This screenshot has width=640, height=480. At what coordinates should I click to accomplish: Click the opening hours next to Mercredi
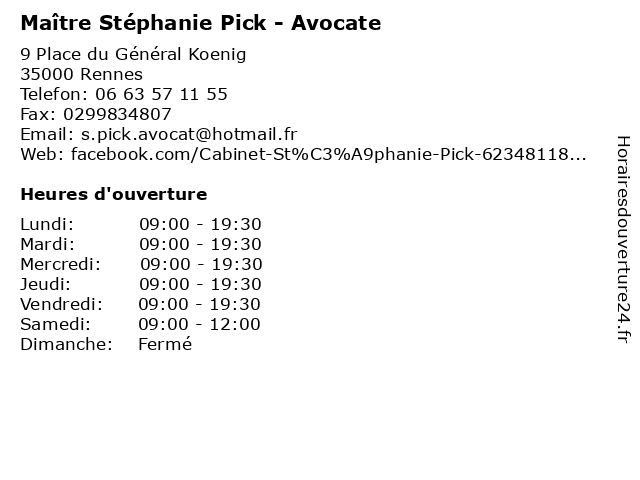click(201, 264)
